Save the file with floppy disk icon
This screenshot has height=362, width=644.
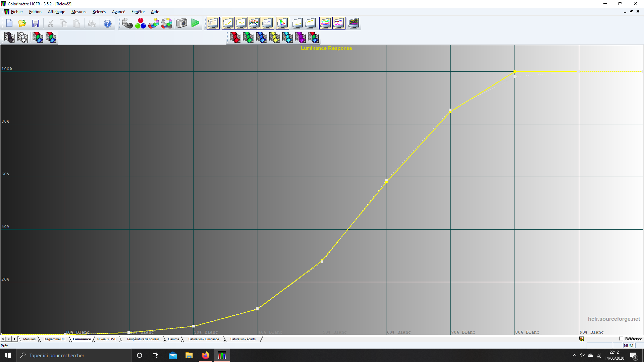[36, 23]
